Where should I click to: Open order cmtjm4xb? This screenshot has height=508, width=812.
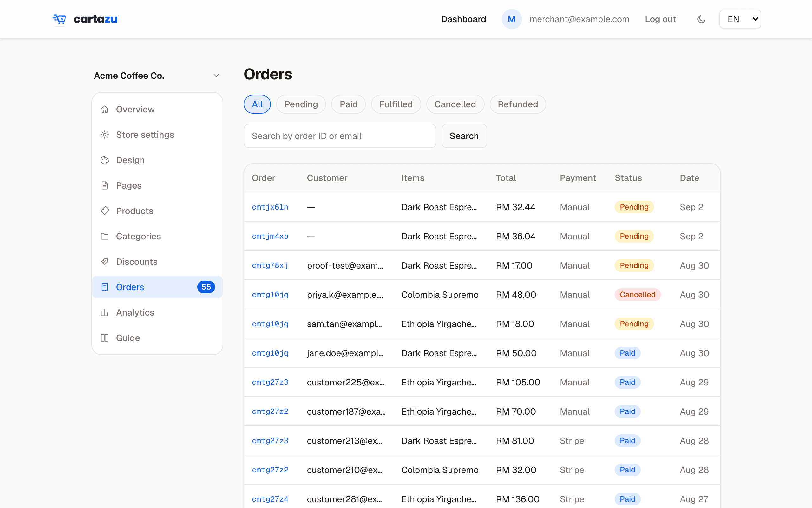click(x=270, y=236)
